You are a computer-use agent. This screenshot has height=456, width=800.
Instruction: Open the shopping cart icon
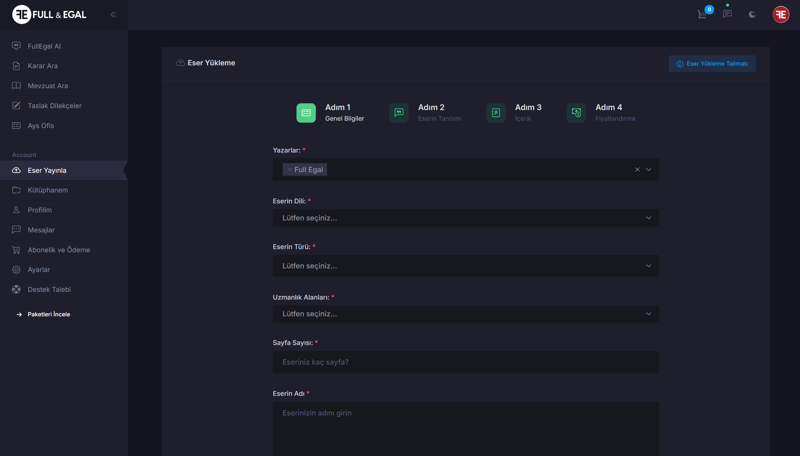702,14
